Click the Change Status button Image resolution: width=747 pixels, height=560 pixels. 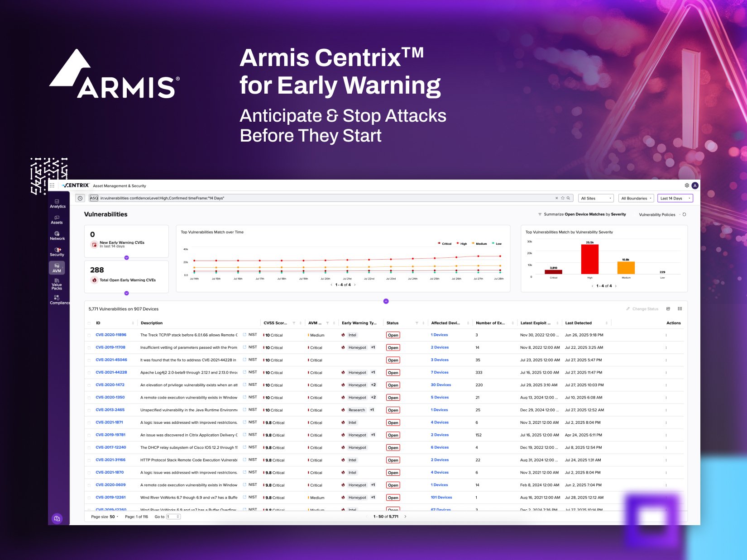pos(642,309)
